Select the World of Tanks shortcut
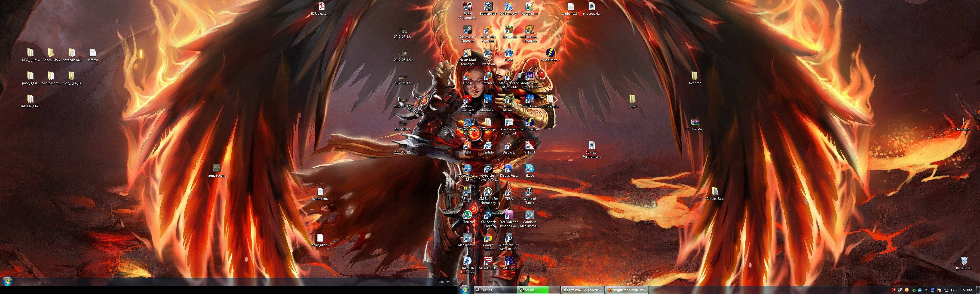This screenshot has width=980, height=294. (529, 192)
